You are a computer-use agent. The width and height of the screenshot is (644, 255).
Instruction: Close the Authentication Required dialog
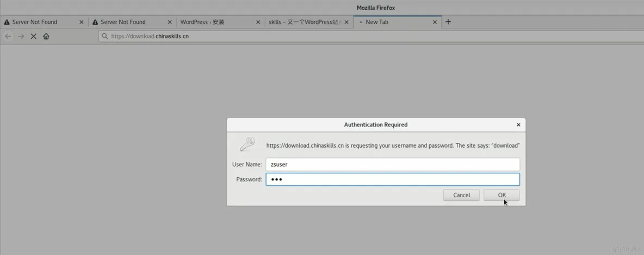coord(518,125)
